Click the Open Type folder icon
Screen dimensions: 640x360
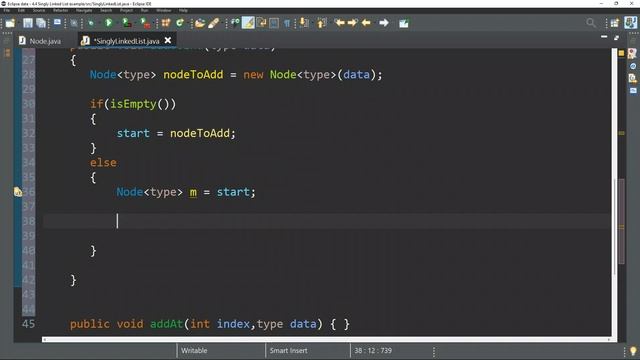coord(200,23)
